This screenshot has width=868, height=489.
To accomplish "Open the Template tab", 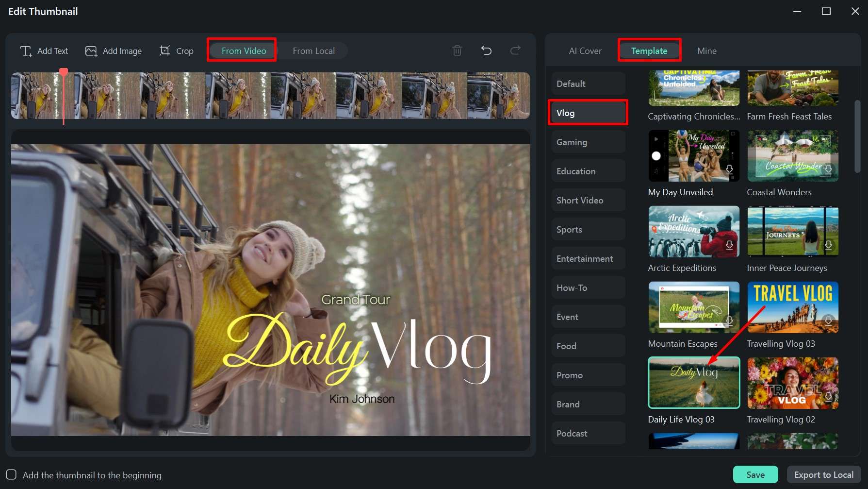I will tap(649, 51).
